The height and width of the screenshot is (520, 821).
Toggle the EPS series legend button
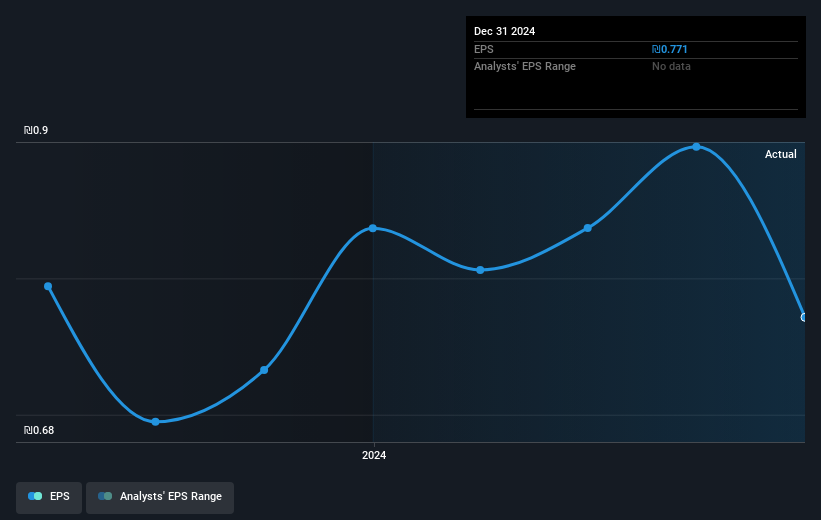(x=49, y=497)
